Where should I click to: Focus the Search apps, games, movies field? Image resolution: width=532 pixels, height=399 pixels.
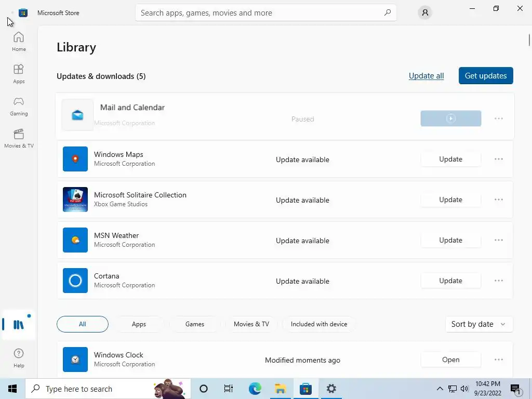(265, 12)
